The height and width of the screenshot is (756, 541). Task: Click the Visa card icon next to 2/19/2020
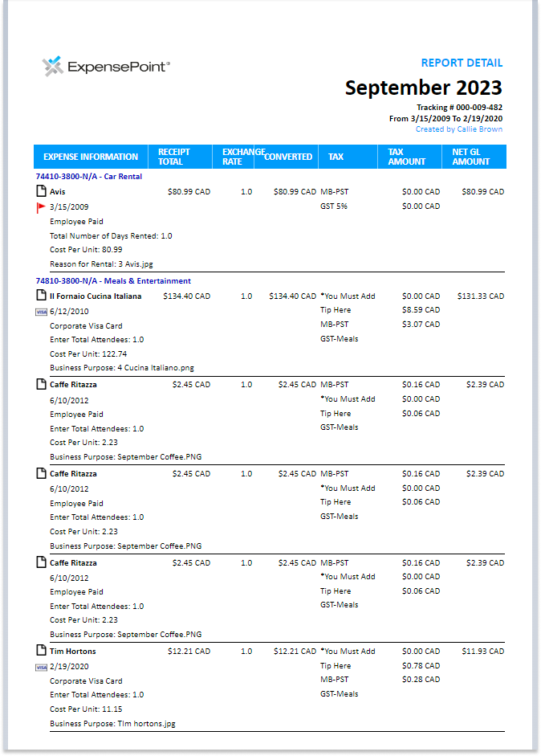tap(40, 667)
